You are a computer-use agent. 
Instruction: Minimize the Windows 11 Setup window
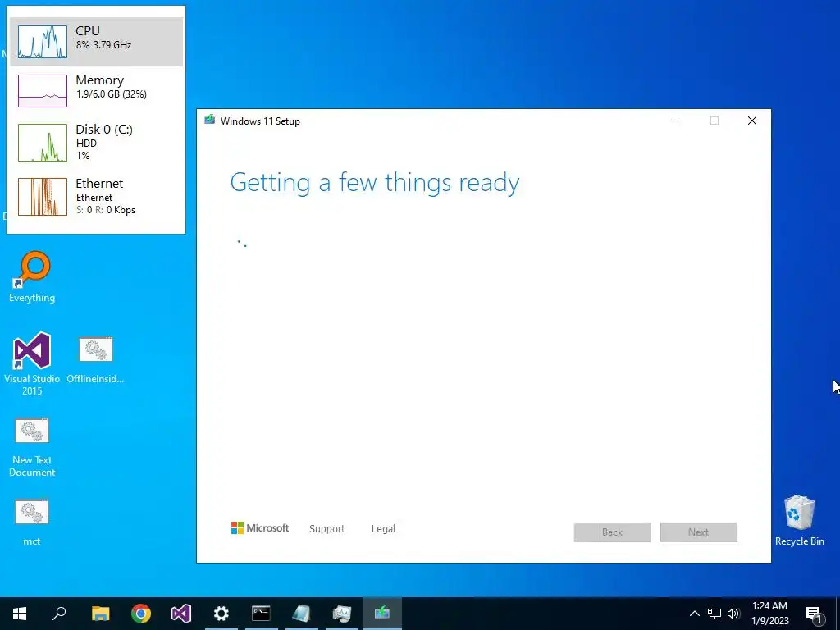click(678, 121)
